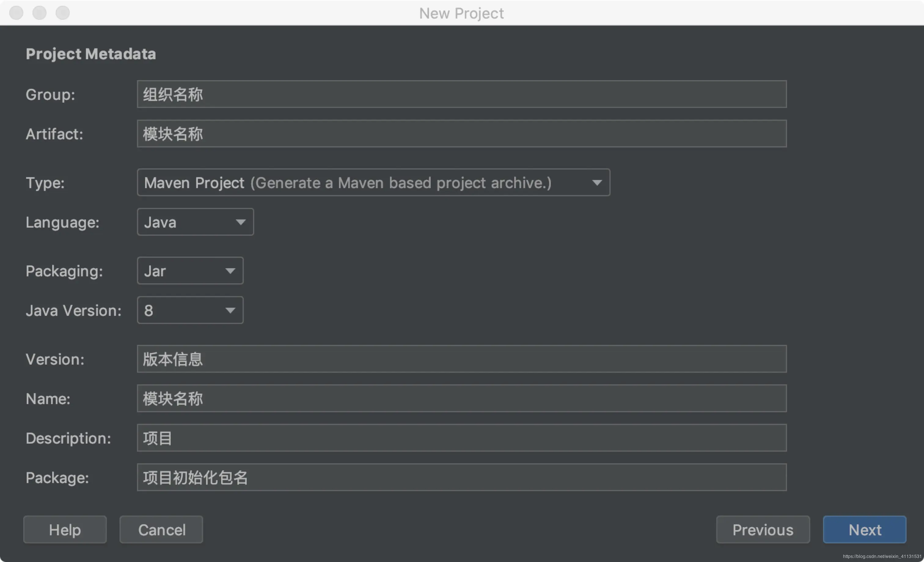Click the Group input field

[x=462, y=94]
